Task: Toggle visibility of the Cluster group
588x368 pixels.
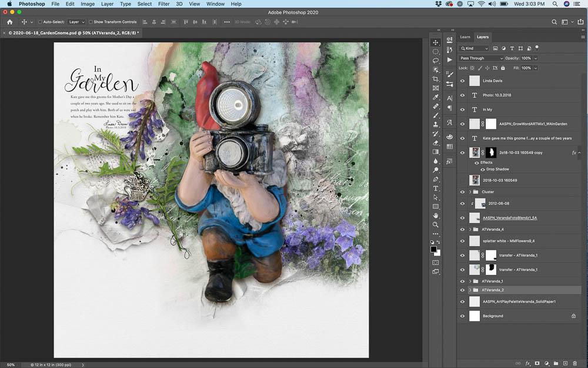Action: 462,192
